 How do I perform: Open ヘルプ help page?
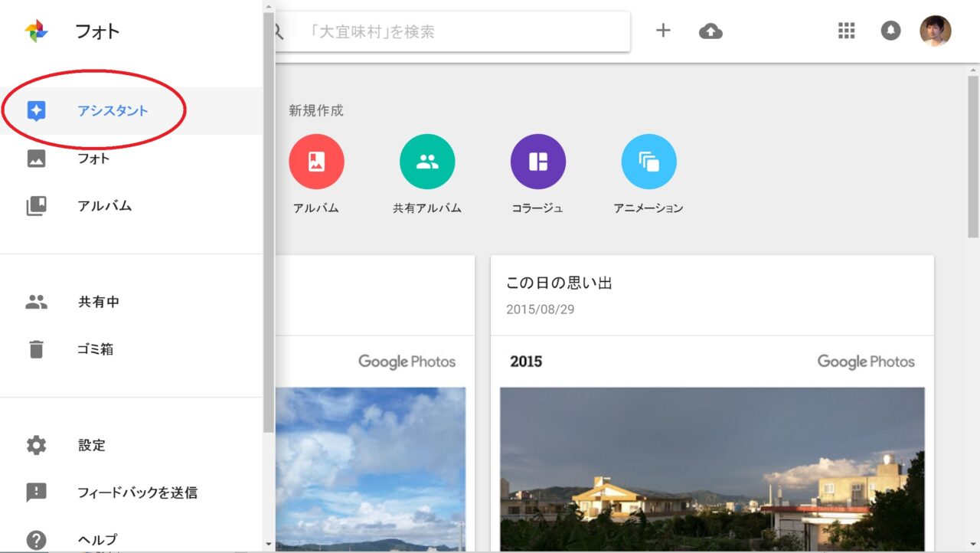(97, 539)
